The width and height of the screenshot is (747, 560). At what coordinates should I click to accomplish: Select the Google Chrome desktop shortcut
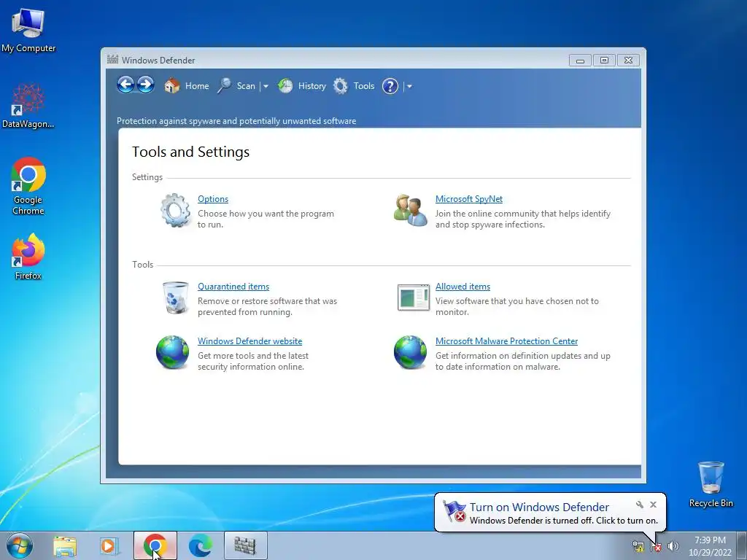point(28,186)
